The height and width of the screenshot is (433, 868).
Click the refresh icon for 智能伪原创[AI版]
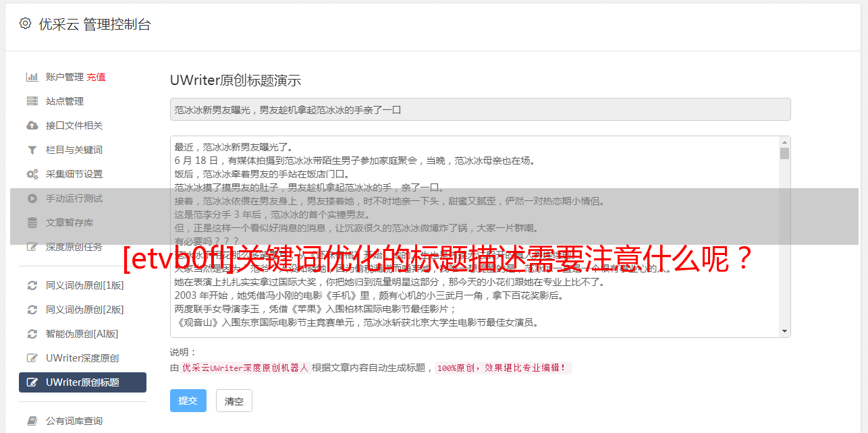pyautogui.click(x=32, y=334)
